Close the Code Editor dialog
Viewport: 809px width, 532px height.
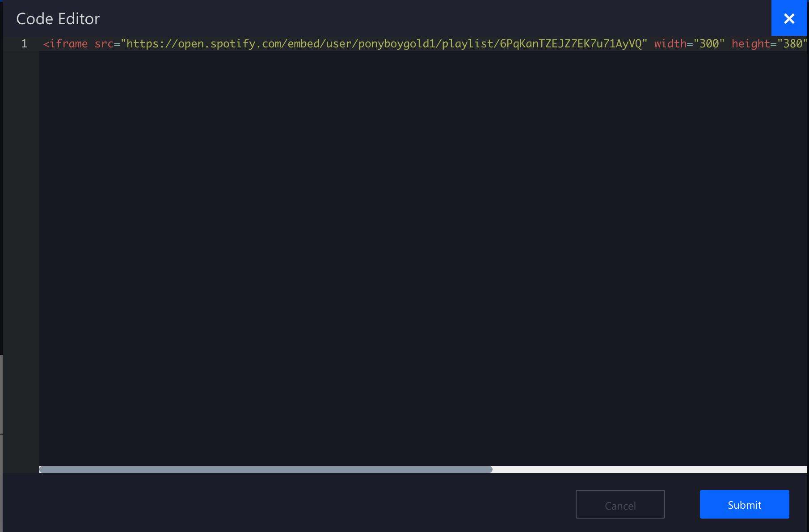789,18
